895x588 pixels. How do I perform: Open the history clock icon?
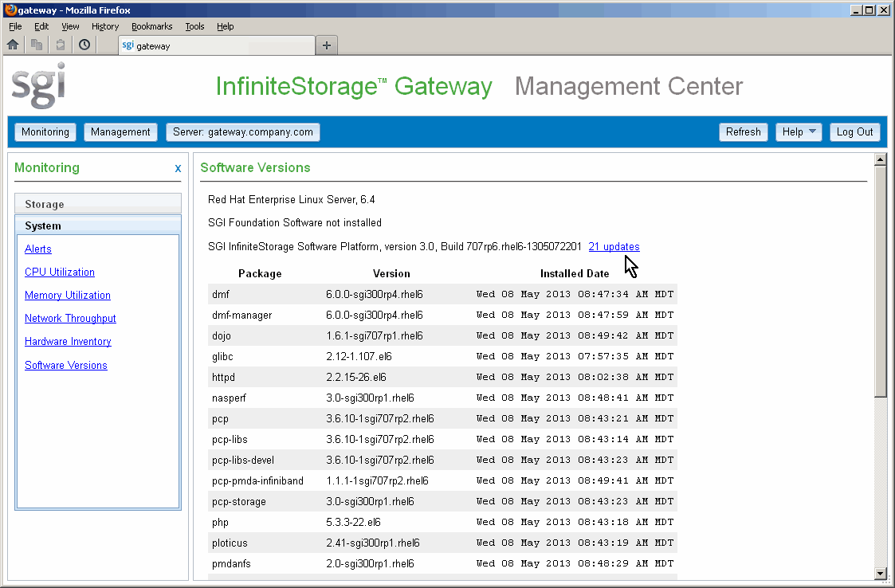click(x=84, y=45)
